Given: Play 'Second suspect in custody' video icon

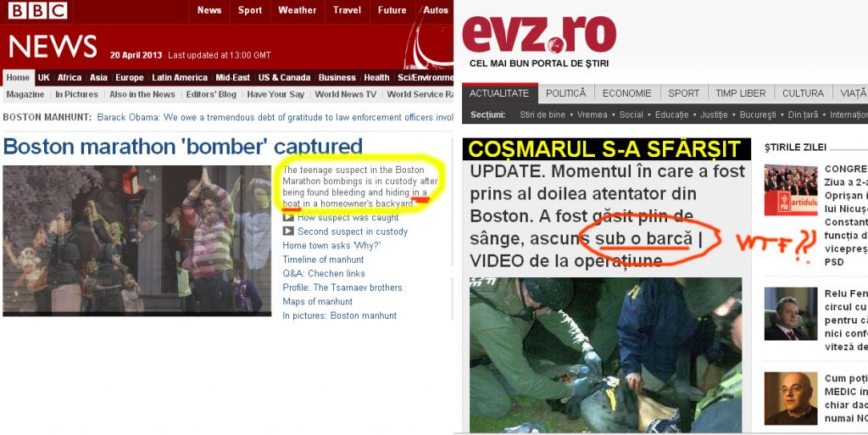Looking at the screenshot, I should [288, 231].
